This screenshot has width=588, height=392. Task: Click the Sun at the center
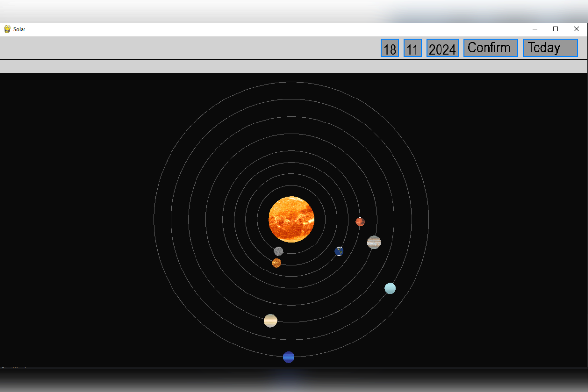[x=291, y=220]
